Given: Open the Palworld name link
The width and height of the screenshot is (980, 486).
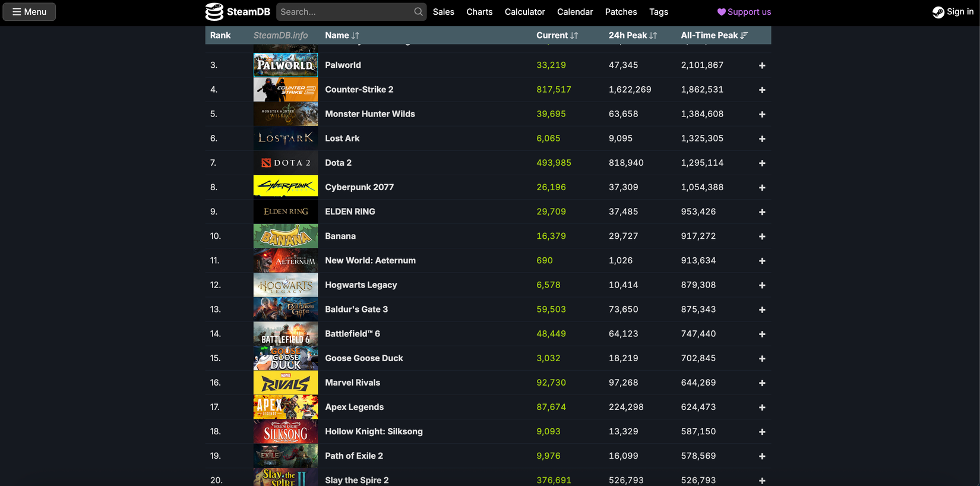Looking at the screenshot, I should [343, 65].
